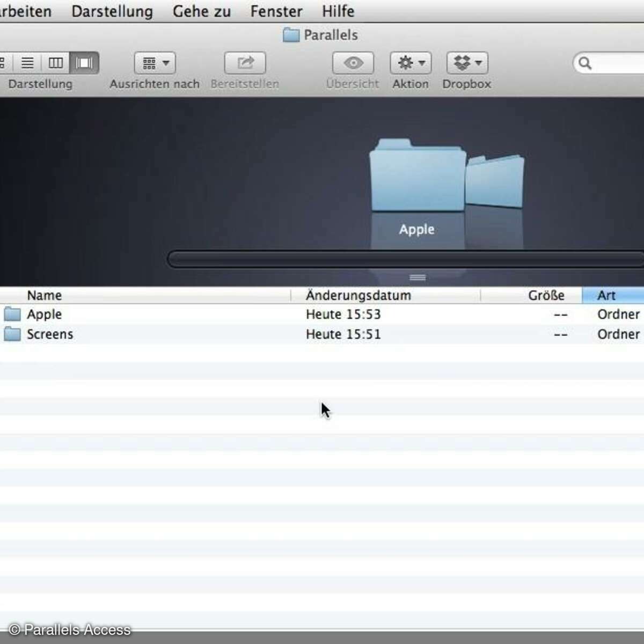Click the Bereitstellen share icon
This screenshot has width=644, height=644.
coord(245,63)
